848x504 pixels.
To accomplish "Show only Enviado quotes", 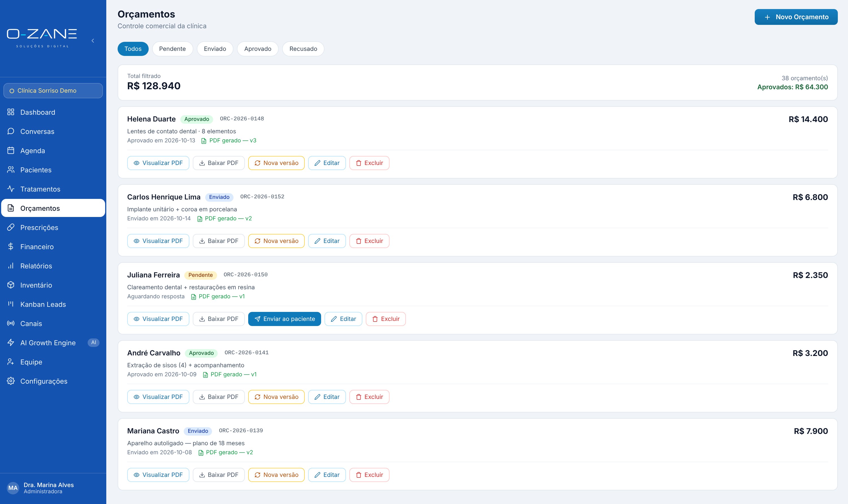I will click(215, 49).
